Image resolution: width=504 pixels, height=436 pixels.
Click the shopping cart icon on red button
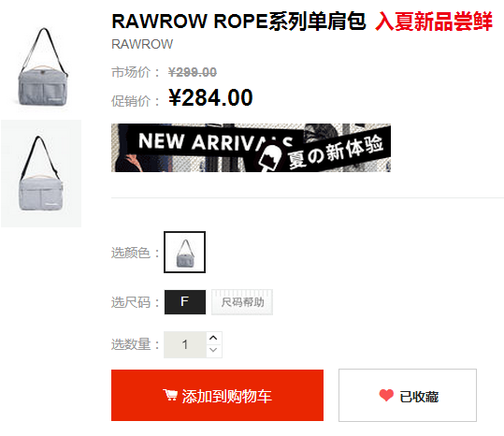pyautogui.click(x=170, y=395)
